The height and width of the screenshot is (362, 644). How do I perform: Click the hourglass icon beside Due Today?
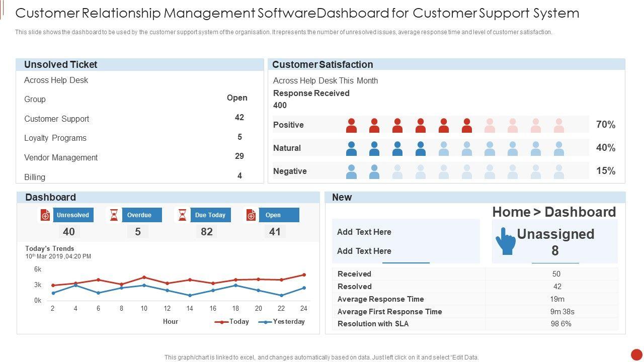tap(182, 215)
